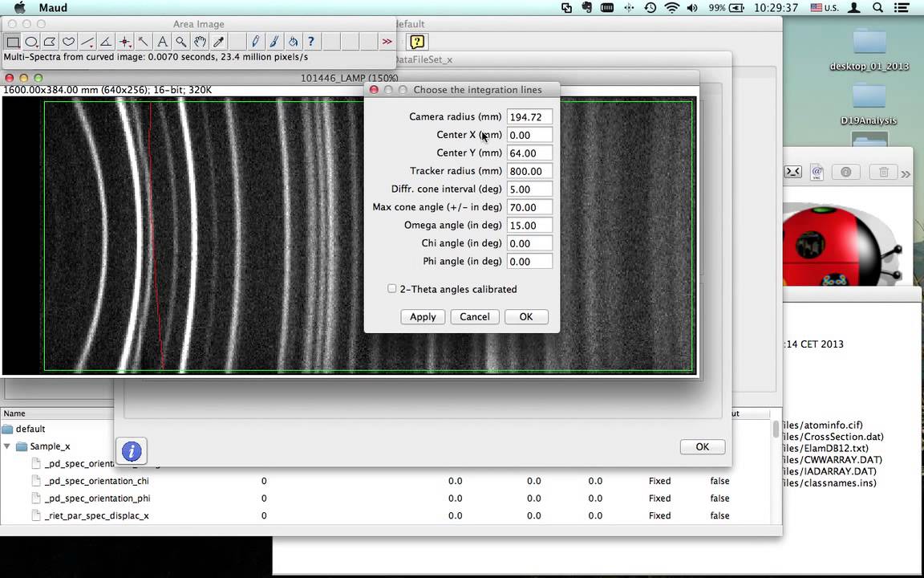Image resolution: width=924 pixels, height=578 pixels.
Task: Enable 2-Theta angles calibrated checkbox
Action: [392, 288]
